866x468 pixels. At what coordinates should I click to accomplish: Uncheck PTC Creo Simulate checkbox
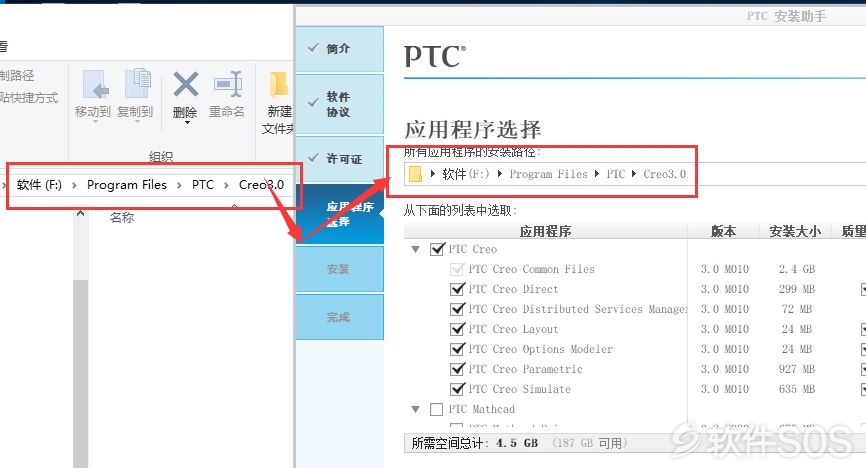point(457,389)
